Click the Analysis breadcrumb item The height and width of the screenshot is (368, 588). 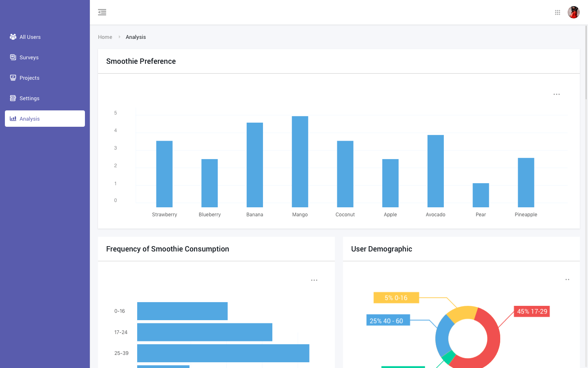[136, 37]
